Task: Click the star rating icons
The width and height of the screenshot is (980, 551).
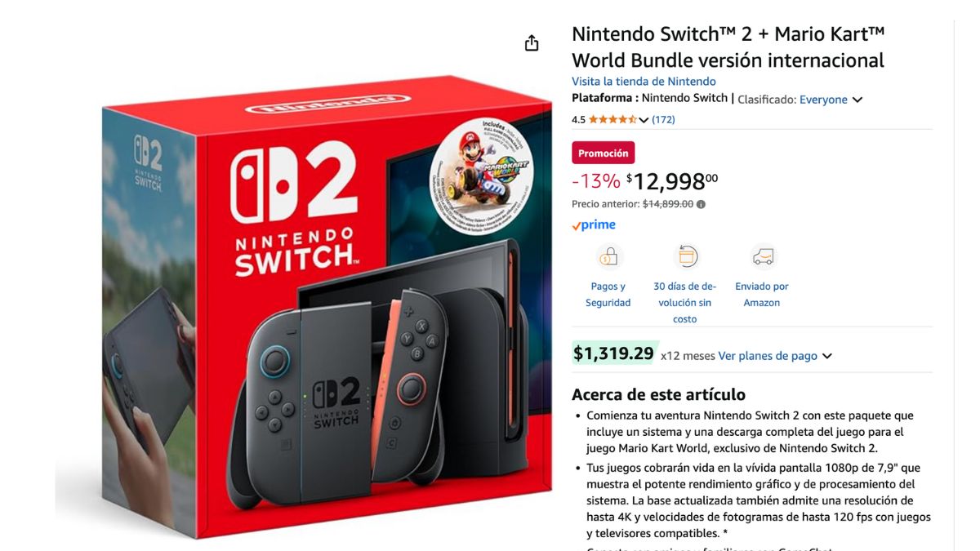Action: click(612, 119)
